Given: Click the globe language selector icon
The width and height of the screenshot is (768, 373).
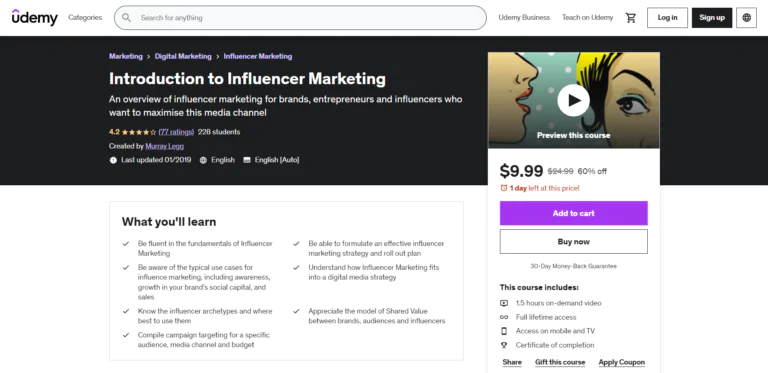Looking at the screenshot, I should pos(746,18).
